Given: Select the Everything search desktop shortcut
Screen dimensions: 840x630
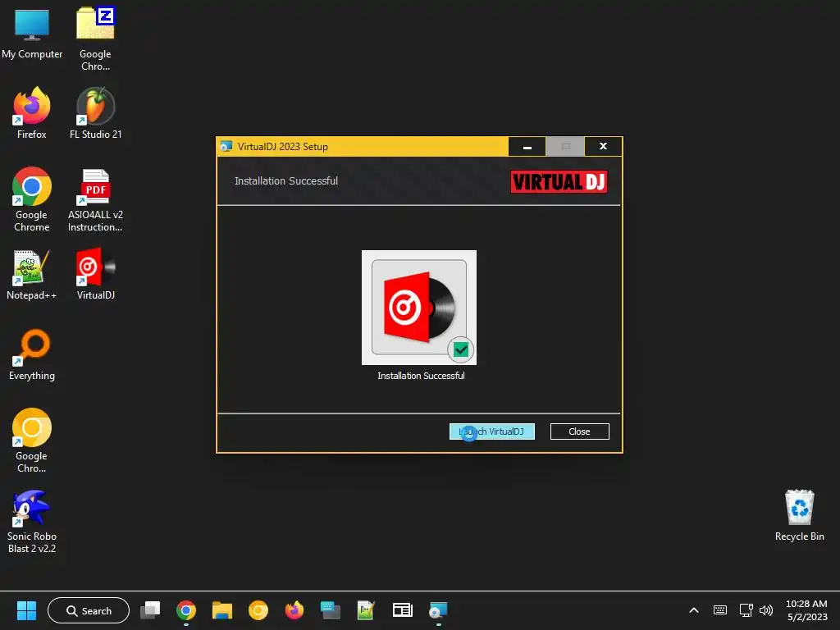Looking at the screenshot, I should pyautogui.click(x=32, y=354).
